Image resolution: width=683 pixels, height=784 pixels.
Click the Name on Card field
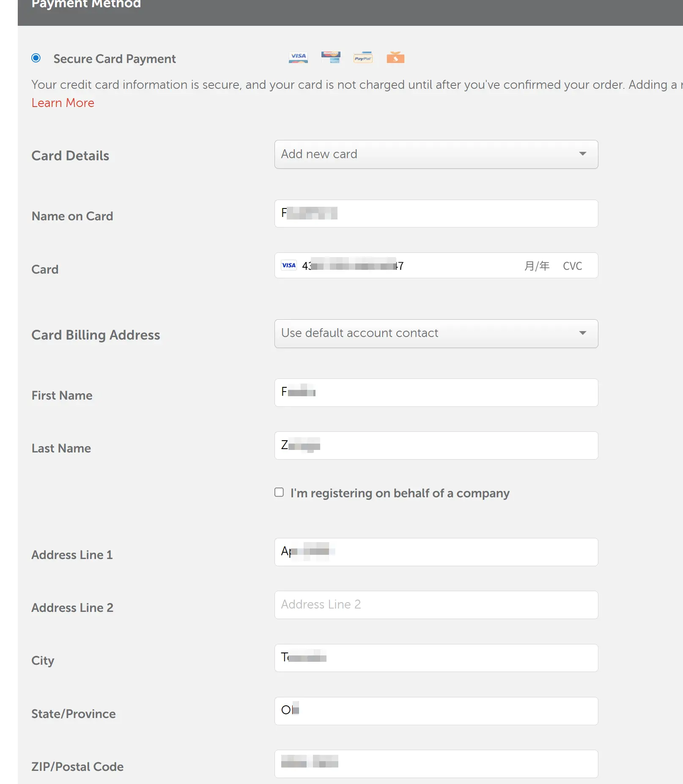point(436,214)
